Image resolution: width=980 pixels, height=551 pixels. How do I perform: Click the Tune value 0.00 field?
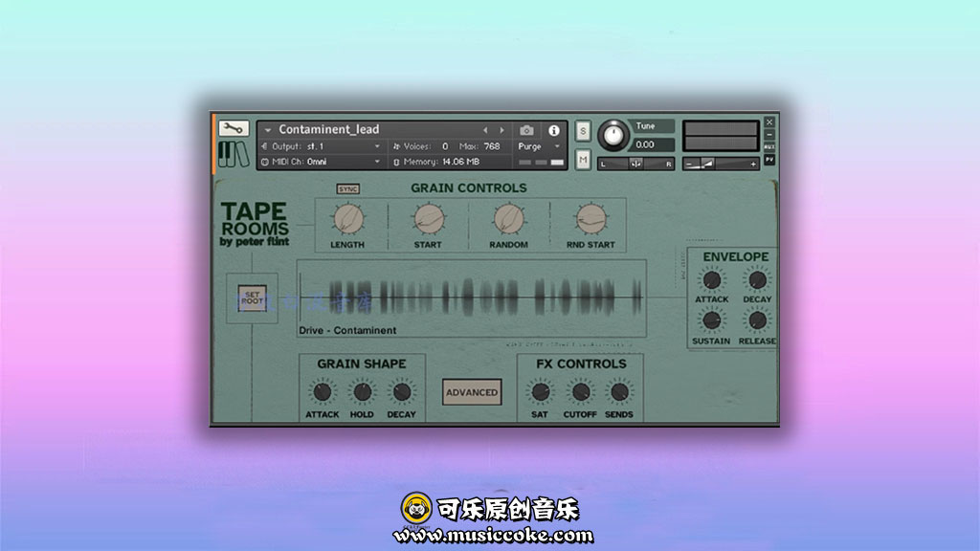point(651,144)
